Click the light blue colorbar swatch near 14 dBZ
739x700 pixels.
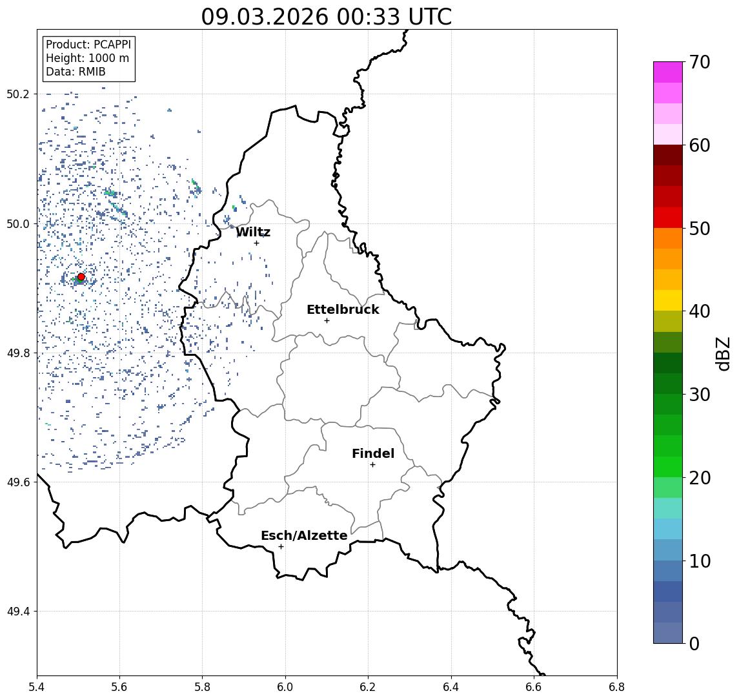click(x=668, y=529)
